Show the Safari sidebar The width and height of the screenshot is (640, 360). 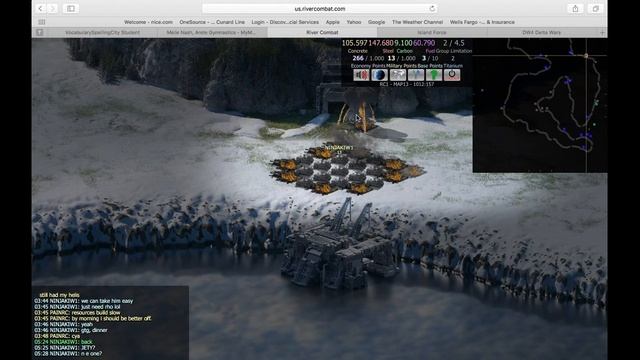tap(71, 8)
